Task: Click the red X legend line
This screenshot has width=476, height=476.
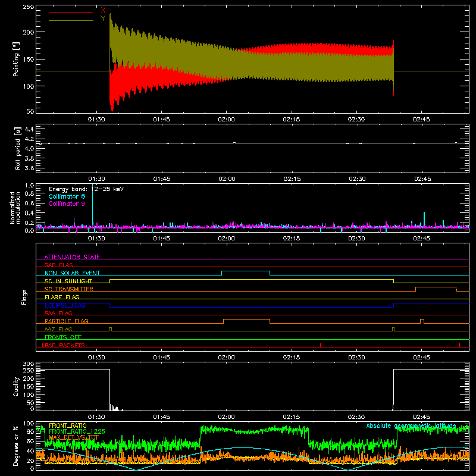Action: pos(71,12)
